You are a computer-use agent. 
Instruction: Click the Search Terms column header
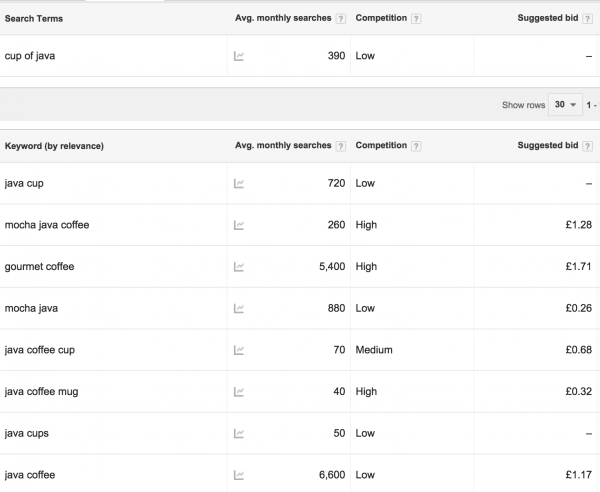(34, 19)
